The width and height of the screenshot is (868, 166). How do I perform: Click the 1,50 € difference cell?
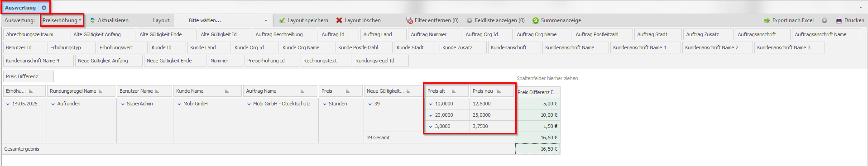coord(538,126)
